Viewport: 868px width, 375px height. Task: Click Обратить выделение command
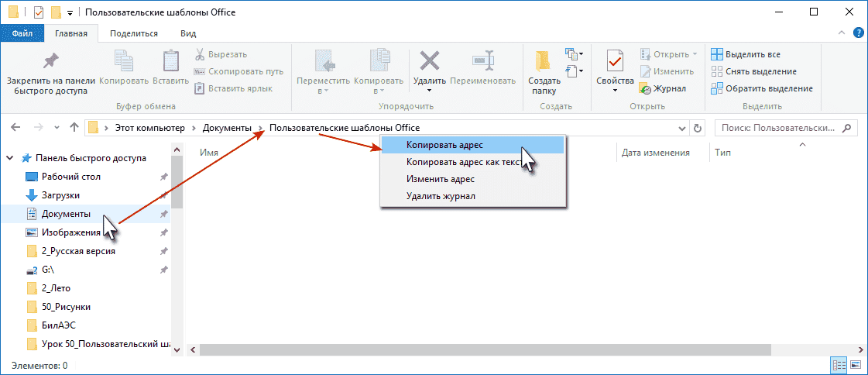tap(762, 88)
